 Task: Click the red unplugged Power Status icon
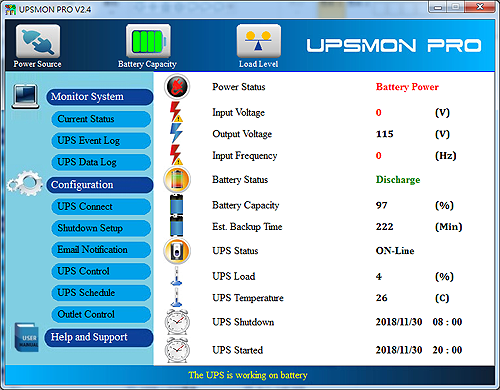(x=177, y=87)
